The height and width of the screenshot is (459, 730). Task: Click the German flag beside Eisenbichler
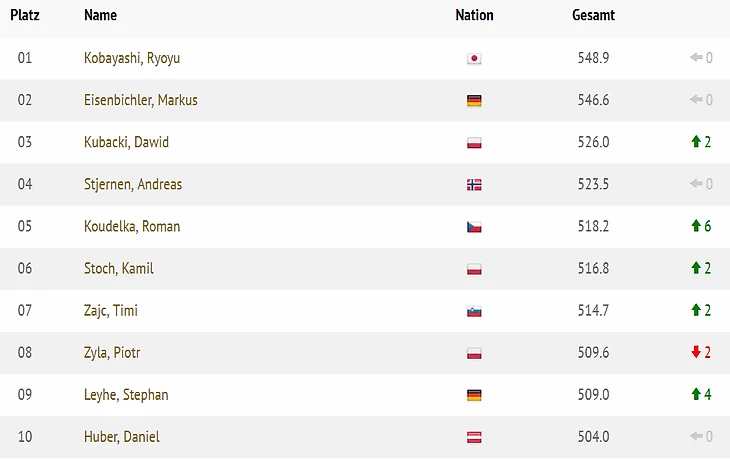click(474, 101)
